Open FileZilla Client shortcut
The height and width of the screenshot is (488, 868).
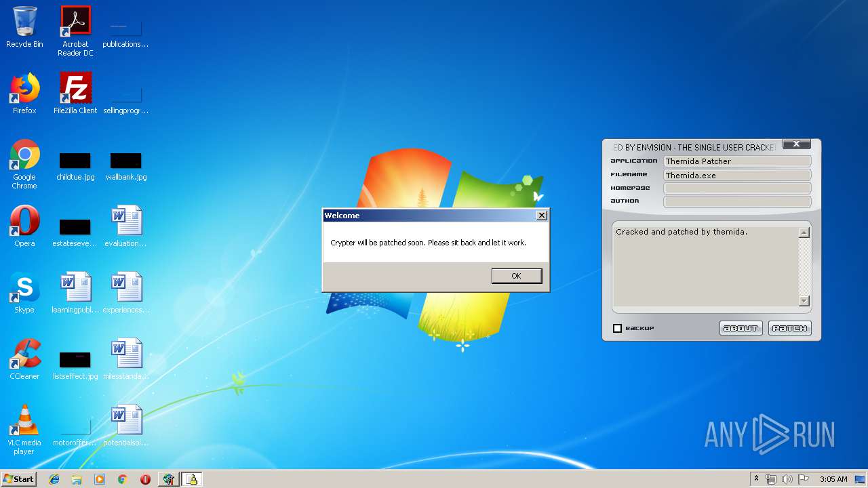75,94
